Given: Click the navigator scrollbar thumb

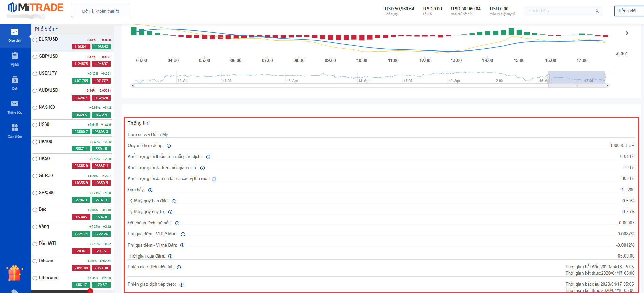Looking at the screenshot, I should 577,86.
